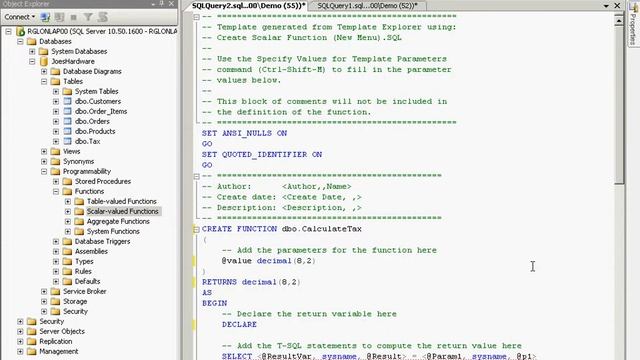Click the dbo.Customers table icon
The image size is (640, 360).
point(67,101)
